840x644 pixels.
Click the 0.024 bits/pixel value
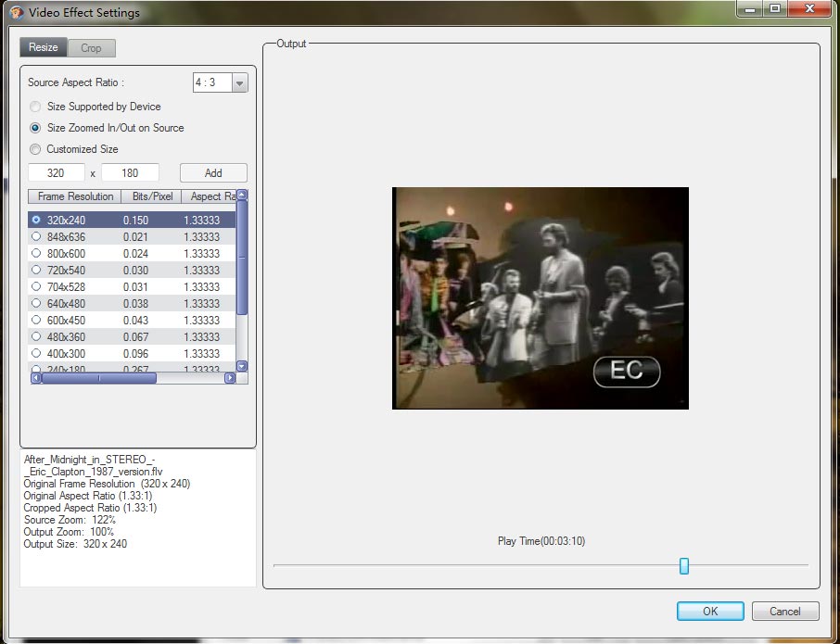(135, 253)
